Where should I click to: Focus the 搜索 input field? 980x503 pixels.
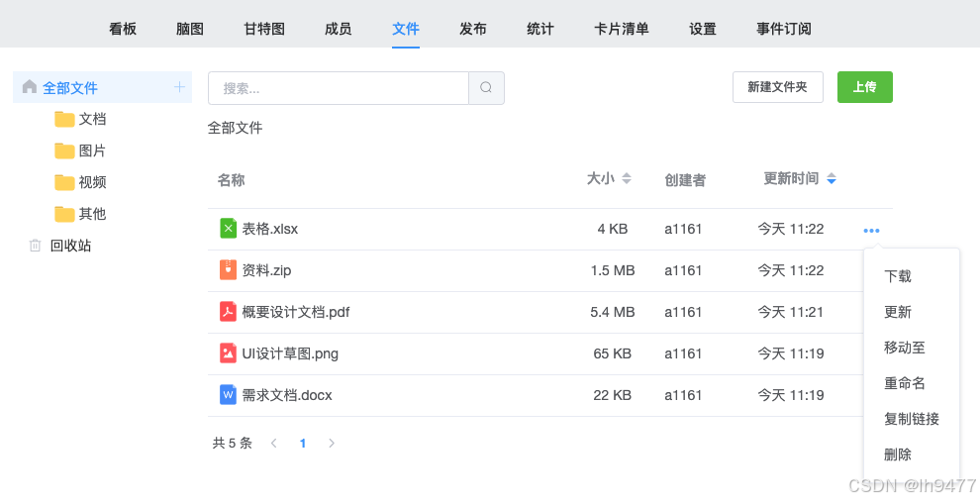338,88
